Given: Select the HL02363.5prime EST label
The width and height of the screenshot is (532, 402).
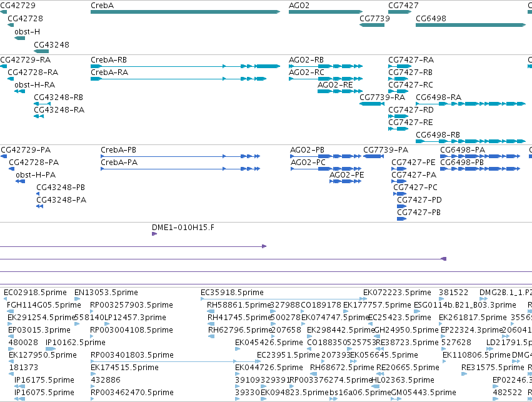Looking at the screenshot, I should pyautogui.click(x=403, y=380).
